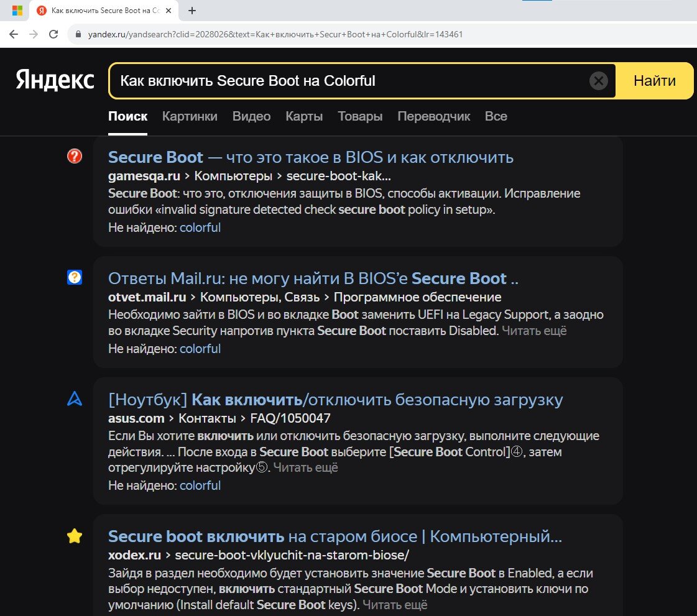The height and width of the screenshot is (616, 697).
Task: Reload the page with refresh icon
Action: coord(53,34)
